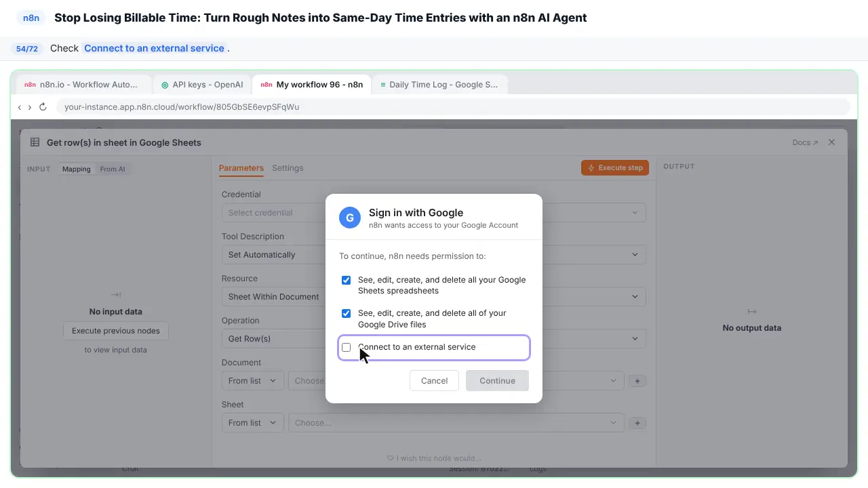Image resolution: width=868 pixels, height=488 pixels.
Task: Select the My workflow 96 - n8n tab
Action: 311,85
